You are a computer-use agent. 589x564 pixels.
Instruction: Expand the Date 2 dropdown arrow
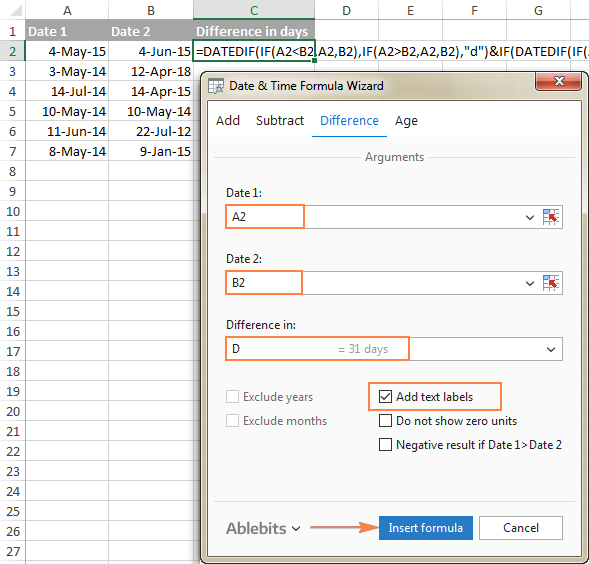(x=530, y=283)
